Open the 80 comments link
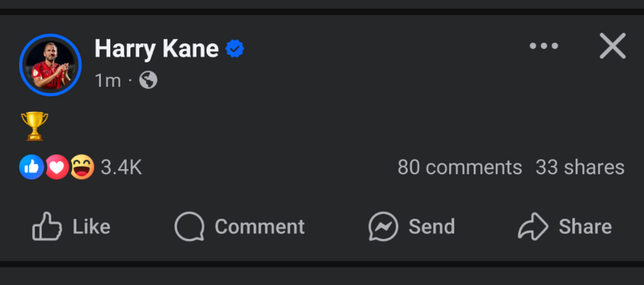Image resolution: width=644 pixels, height=285 pixels. [460, 167]
